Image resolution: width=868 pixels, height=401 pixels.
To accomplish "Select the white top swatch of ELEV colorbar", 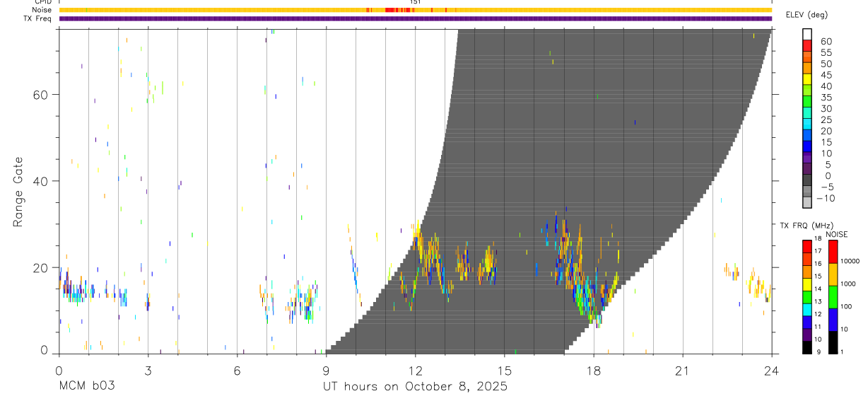I will coord(807,33).
